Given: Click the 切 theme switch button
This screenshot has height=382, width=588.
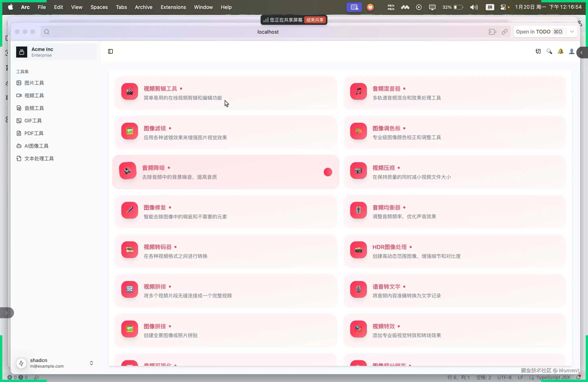Looking at the screenshot, I should pos(538,51).
